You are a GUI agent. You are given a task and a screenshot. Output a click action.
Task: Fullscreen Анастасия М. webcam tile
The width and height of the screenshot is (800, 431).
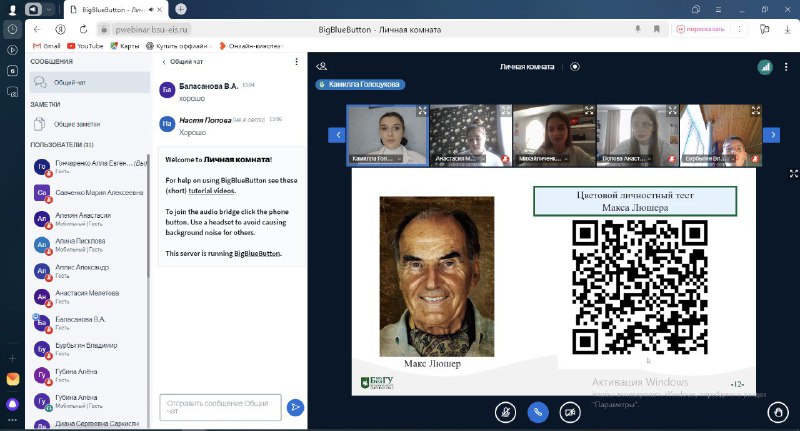506,110
